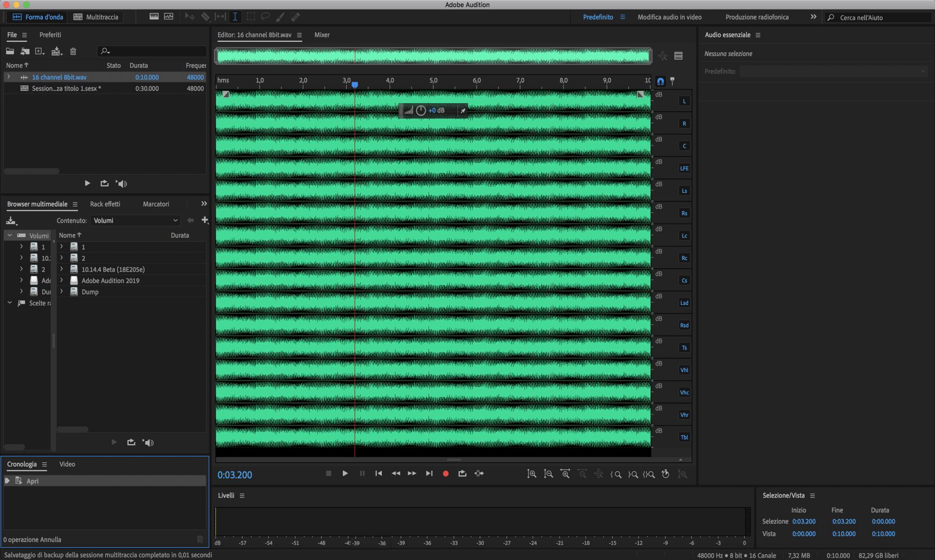The height and width of the screenshot is (560, 935).
Task: Expand the Adobe Audition 2019 volume
Action: point(61,280)
